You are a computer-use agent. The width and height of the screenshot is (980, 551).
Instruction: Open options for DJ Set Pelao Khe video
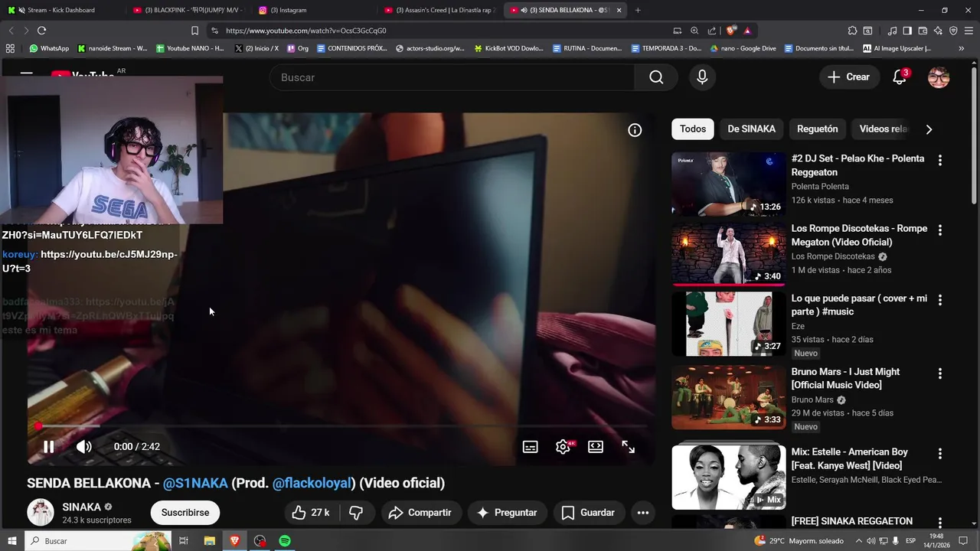point(940,160)
